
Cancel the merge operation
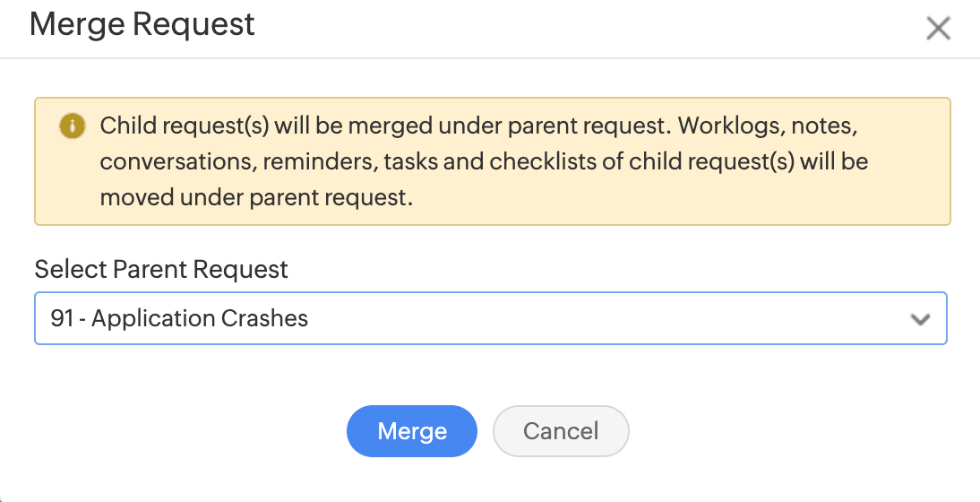[x=561, y=431]
